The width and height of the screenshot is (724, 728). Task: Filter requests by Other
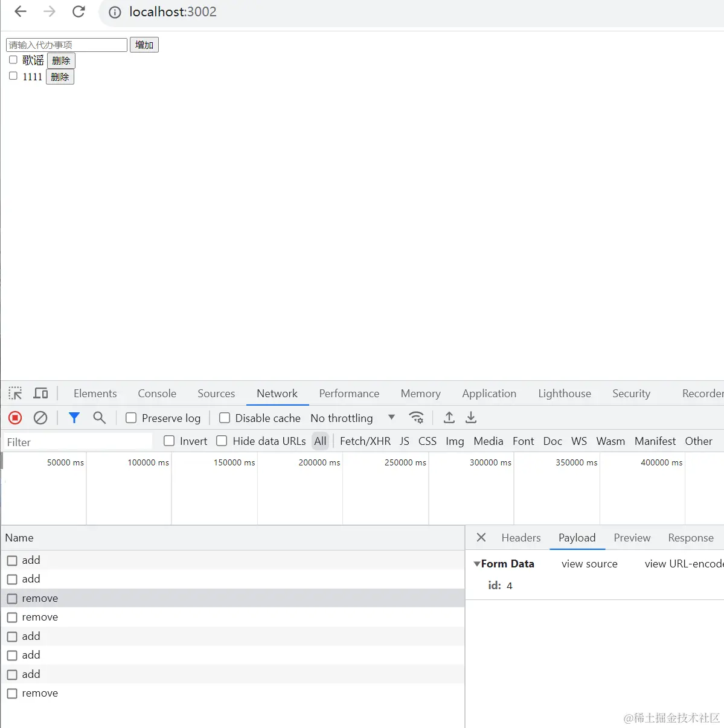(x=699, y=441)
